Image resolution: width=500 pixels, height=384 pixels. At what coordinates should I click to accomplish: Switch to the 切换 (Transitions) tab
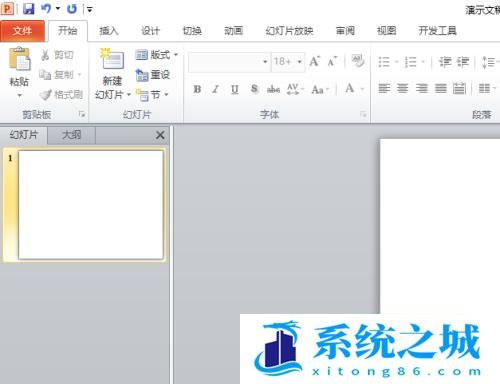192,31
